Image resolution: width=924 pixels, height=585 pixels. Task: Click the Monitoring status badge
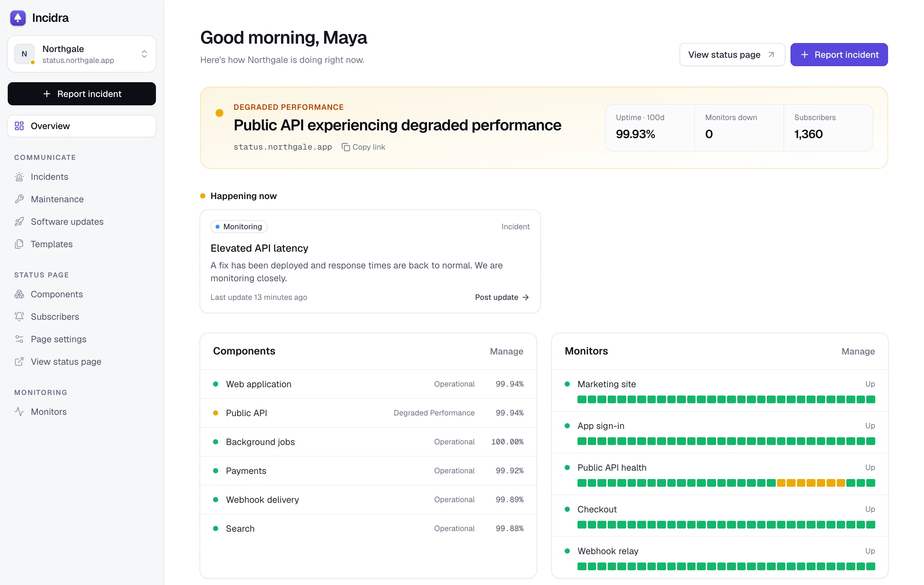tap(239, 227)
